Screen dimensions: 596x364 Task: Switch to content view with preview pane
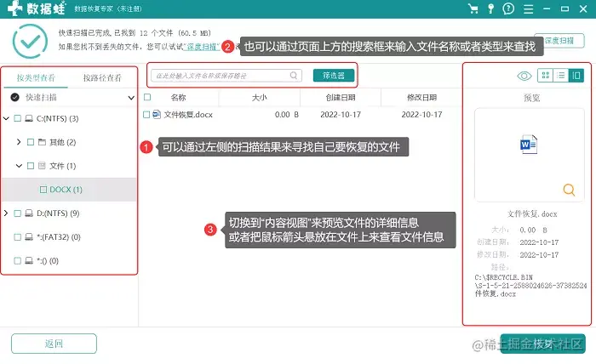click(x=576, y=76)
